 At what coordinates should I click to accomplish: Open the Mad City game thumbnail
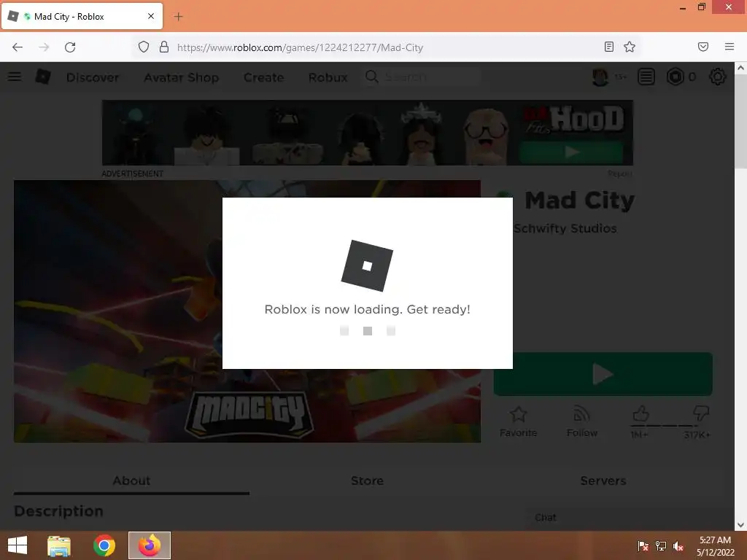click(x=247, y=311)
